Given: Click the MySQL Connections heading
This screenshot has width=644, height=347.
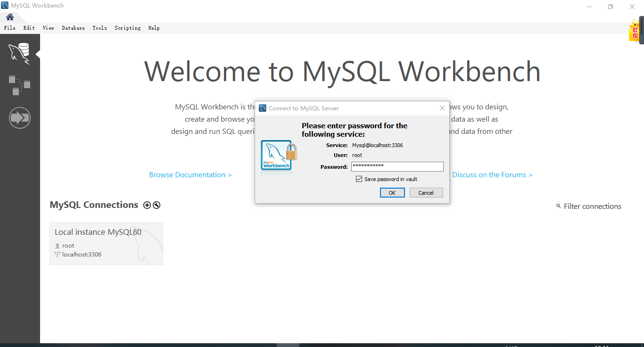Looking at the screenshot, I should coord(94,205).
